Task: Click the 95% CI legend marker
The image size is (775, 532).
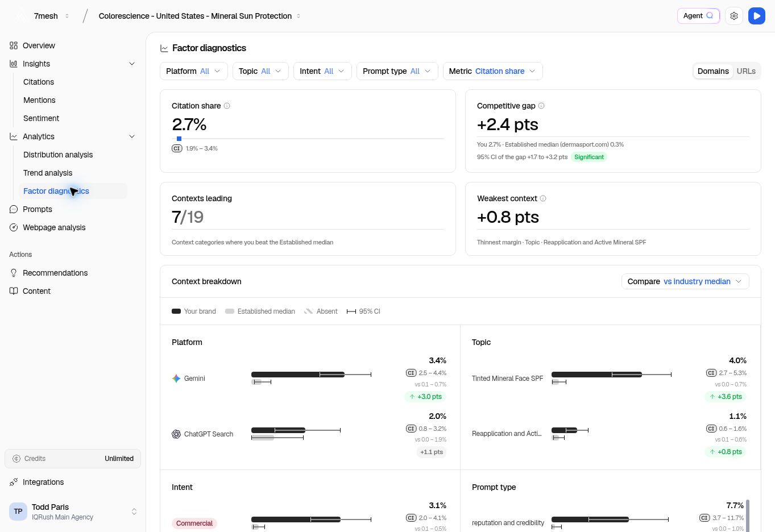Action: click(351, 311)
